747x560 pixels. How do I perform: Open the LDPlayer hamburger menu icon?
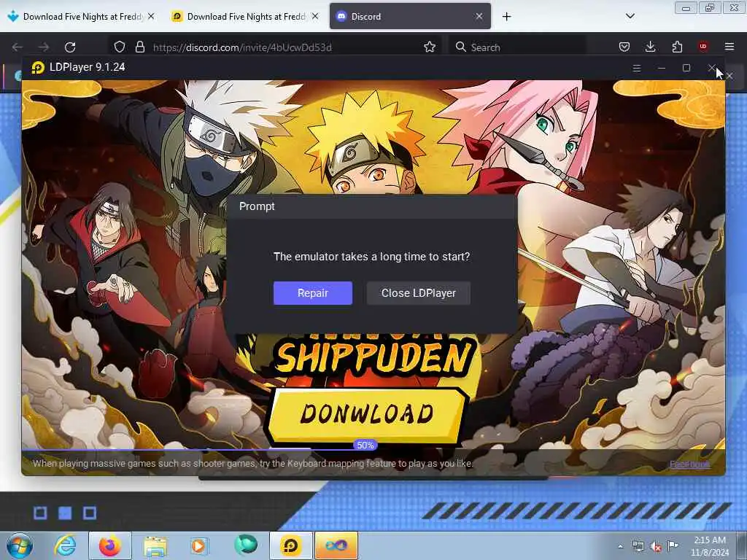pos(636,68)
